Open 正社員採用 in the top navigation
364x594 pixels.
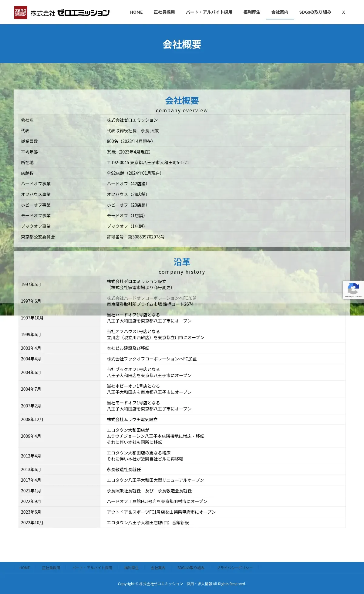pyautogui.click(x=164, y=12)
